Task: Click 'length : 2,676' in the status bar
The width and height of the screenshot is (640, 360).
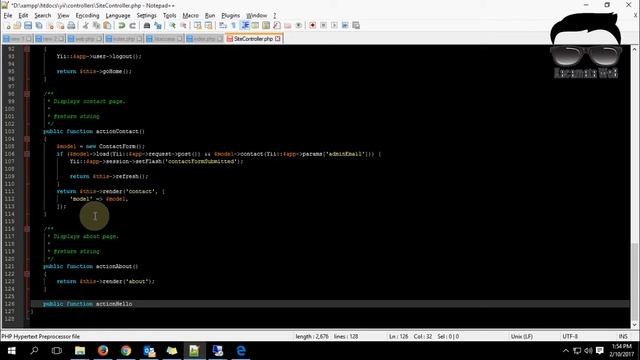Action: [312, 336]
